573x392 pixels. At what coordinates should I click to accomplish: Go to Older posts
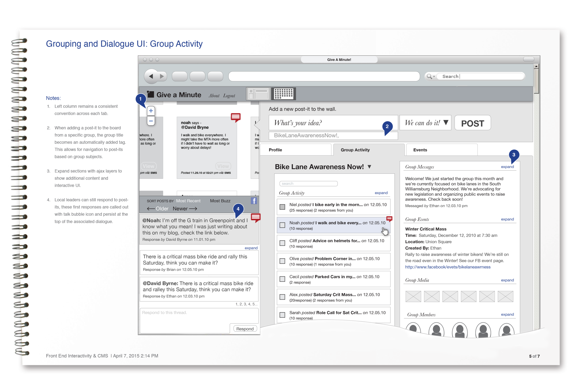[158, 209]
